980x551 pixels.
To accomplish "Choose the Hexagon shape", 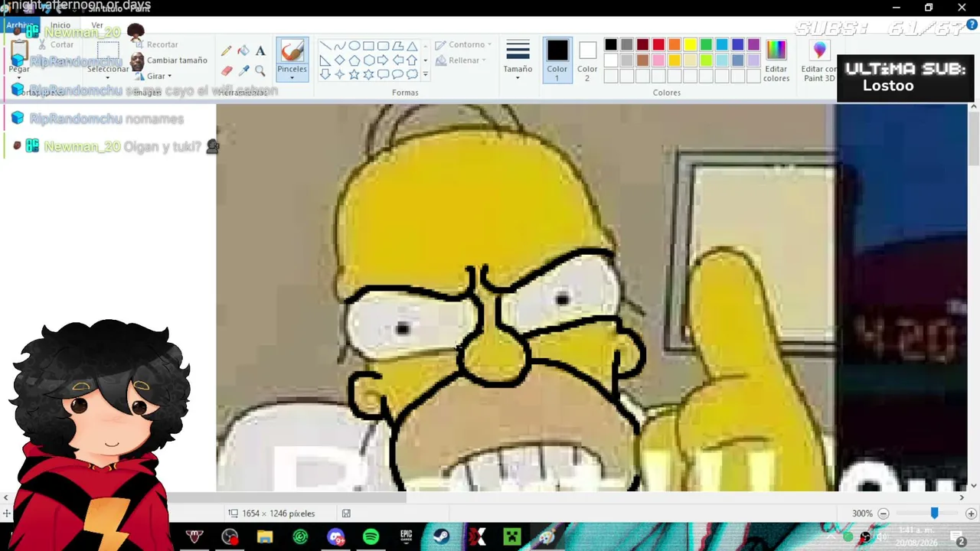I will point(368,60).
